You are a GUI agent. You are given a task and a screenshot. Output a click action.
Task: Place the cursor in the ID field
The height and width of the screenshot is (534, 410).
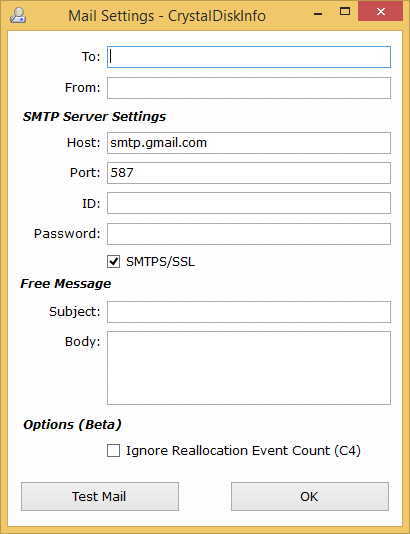pyautogui.click(x=249, y=203)
